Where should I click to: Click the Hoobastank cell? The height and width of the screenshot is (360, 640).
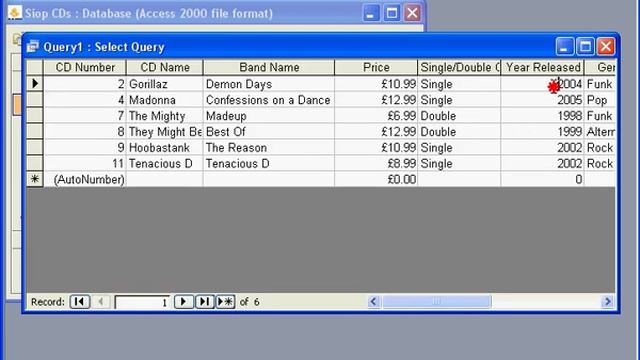[x=164, y=148]
